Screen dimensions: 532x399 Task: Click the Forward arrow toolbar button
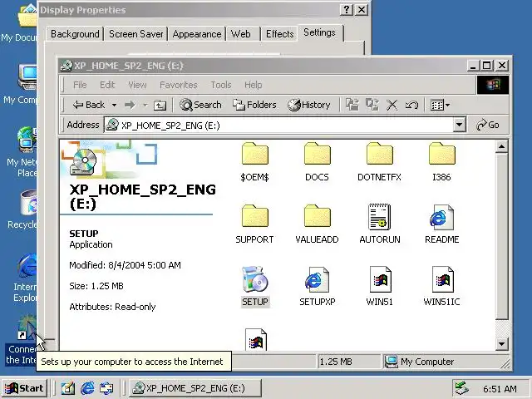click(x=130, y=106)
